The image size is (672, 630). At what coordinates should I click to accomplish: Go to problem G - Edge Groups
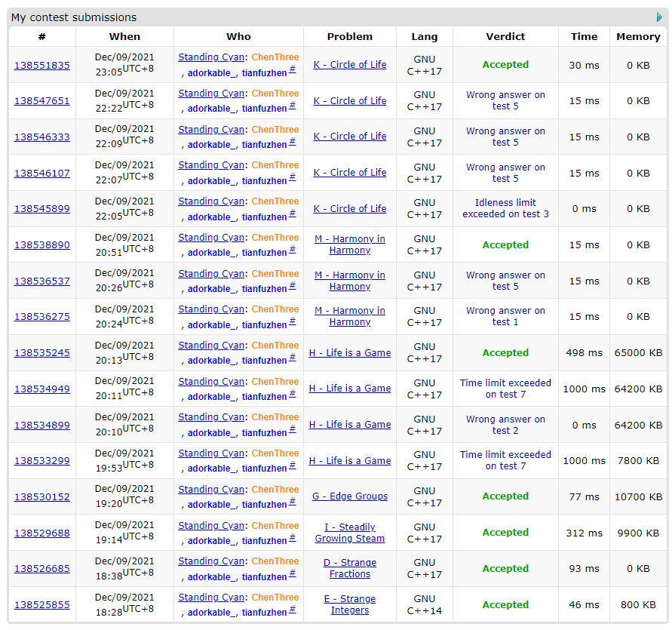(350, 496)
